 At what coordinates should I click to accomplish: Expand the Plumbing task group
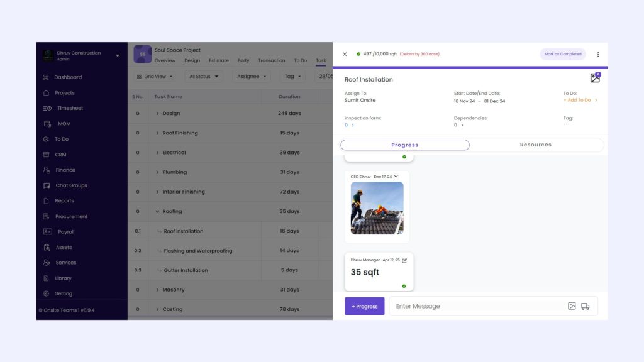click(158, 172)
